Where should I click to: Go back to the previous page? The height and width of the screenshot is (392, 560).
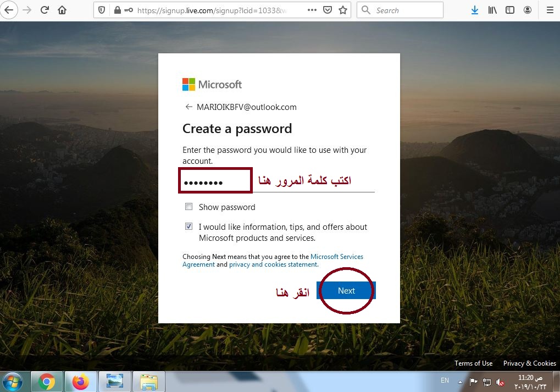coord(9,10)
